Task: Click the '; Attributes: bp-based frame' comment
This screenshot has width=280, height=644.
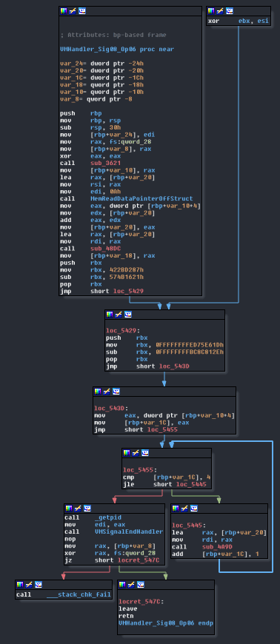Action: pyautogui.click(x=113, y=35)
